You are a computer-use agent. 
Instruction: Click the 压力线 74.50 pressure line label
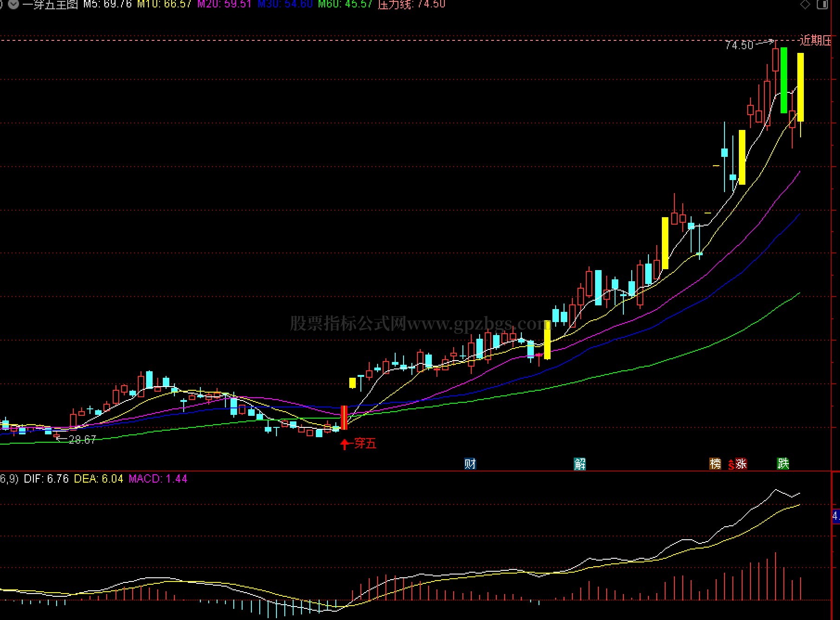click(x=411, y=5)
